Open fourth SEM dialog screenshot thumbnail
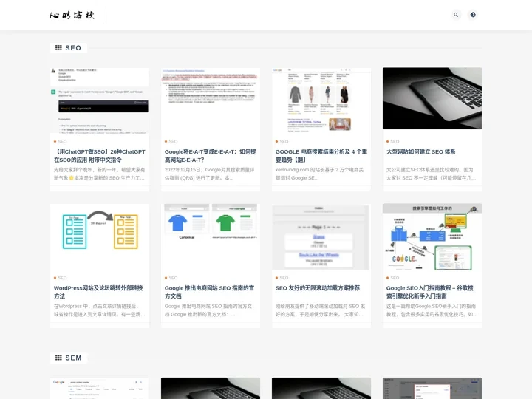Screen dimensions: 532x399 click(432, 388)
